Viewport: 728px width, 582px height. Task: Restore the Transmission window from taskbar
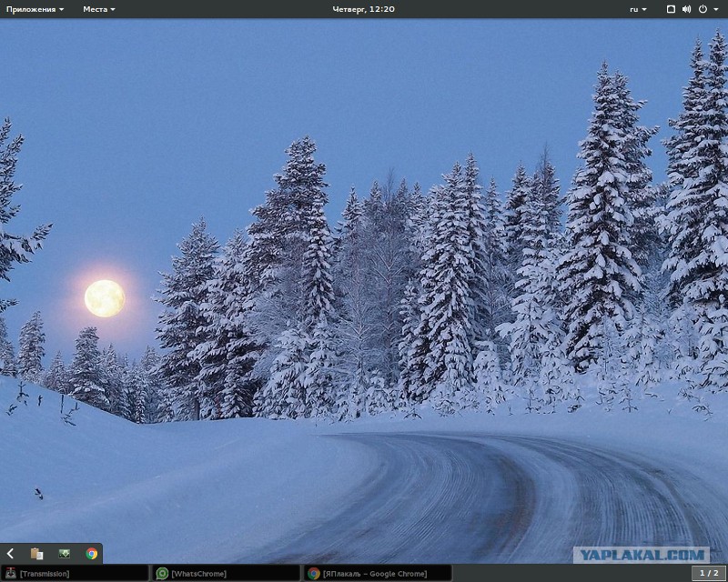(x=77, y=574)
